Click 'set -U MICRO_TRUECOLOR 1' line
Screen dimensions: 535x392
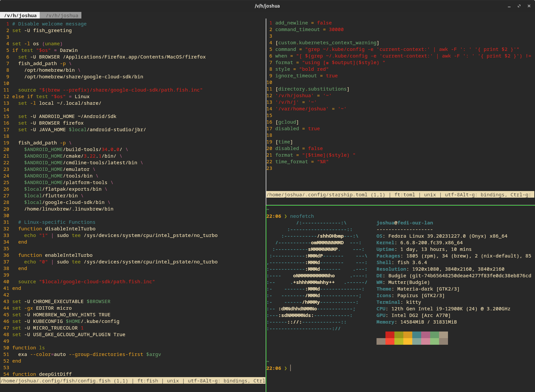pyautogui.click(x=48, y=328)
